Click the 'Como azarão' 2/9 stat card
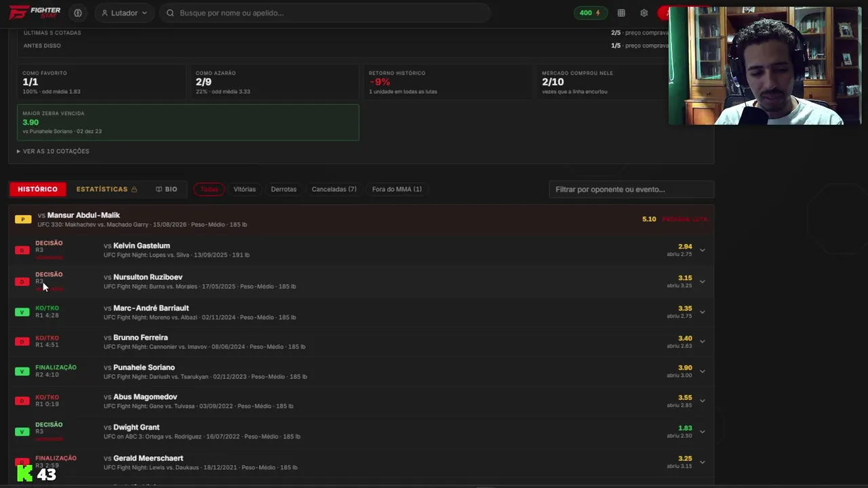Image resolution: width=868 pixels, height=488 pixels. coord(274,82)
